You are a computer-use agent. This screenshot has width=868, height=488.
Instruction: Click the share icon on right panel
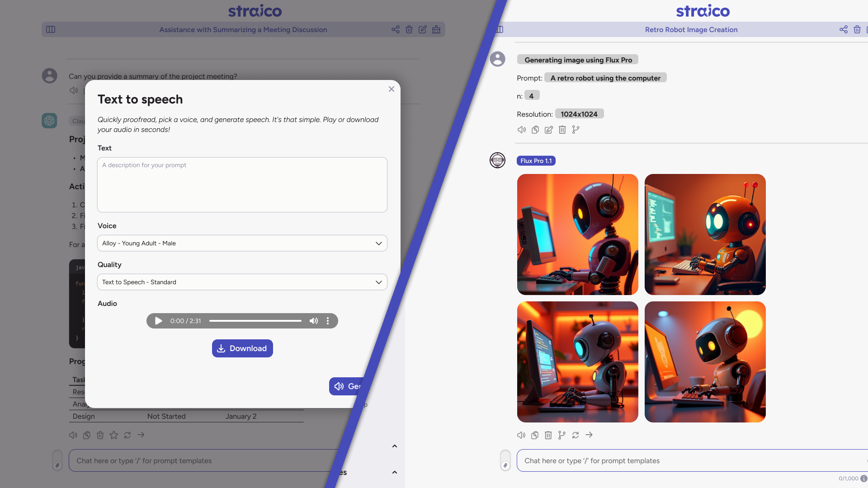pyautogui.click(x=844, y=29)
